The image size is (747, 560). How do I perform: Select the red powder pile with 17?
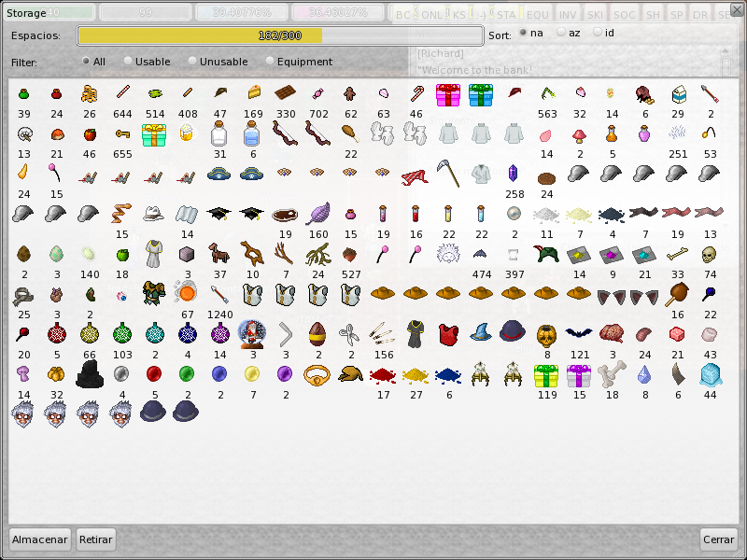pyautogui.click(x=383, y=376)
